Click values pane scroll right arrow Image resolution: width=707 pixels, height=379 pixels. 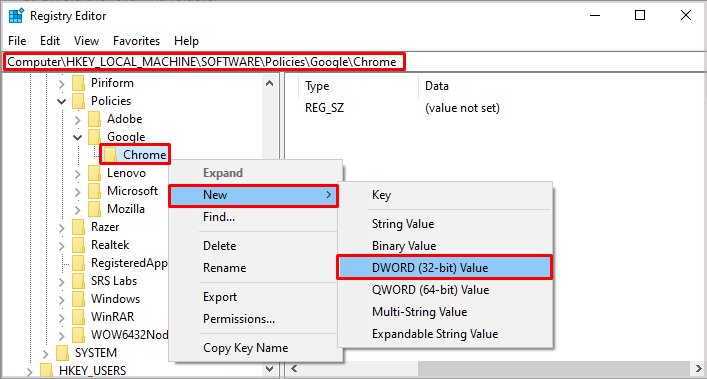698,369
